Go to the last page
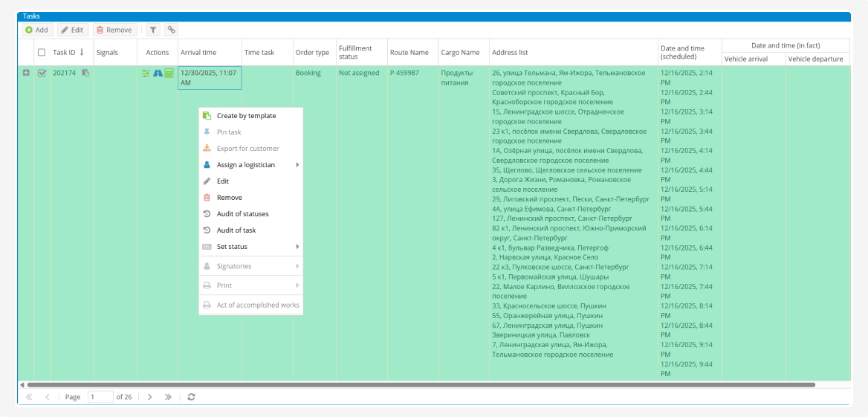Viewport: 868px width, 417px height. (168, 397)
